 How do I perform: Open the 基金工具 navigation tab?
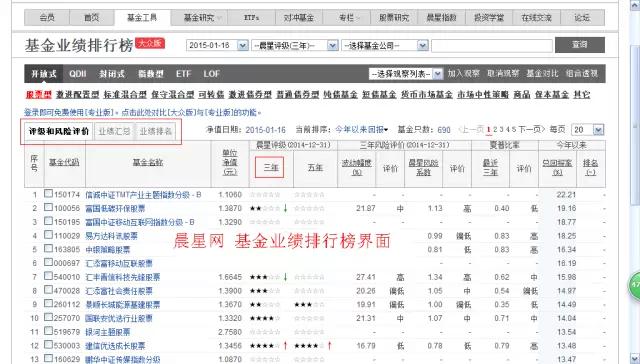142,18
